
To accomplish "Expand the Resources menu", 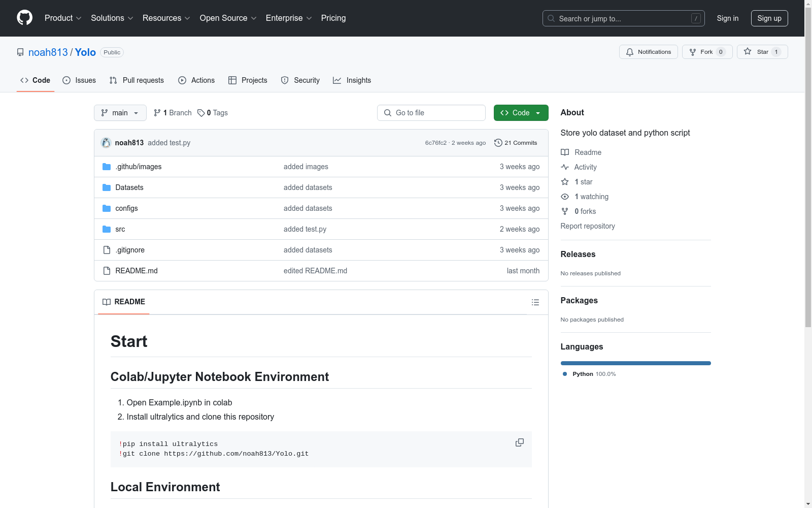I will (x=166, y=18).
